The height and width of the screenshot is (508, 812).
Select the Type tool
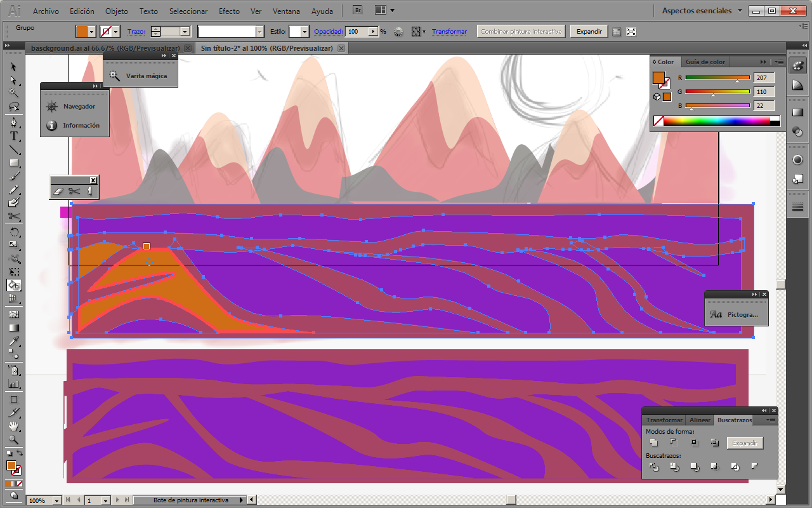coord(13,136)
